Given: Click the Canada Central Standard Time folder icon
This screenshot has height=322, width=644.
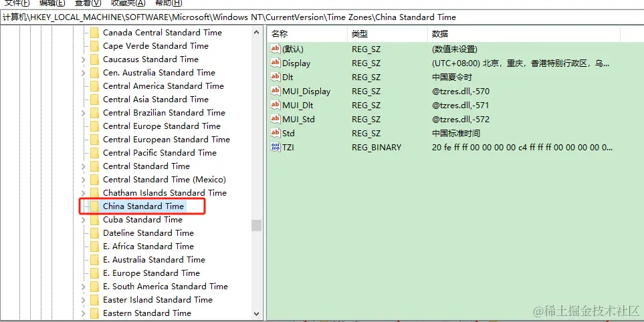Looking at the screenshot, I should click(x=94, y=33).
